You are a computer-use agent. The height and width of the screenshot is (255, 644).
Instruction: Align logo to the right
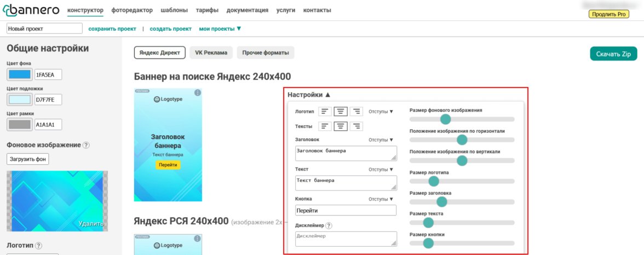pos(357,112)
